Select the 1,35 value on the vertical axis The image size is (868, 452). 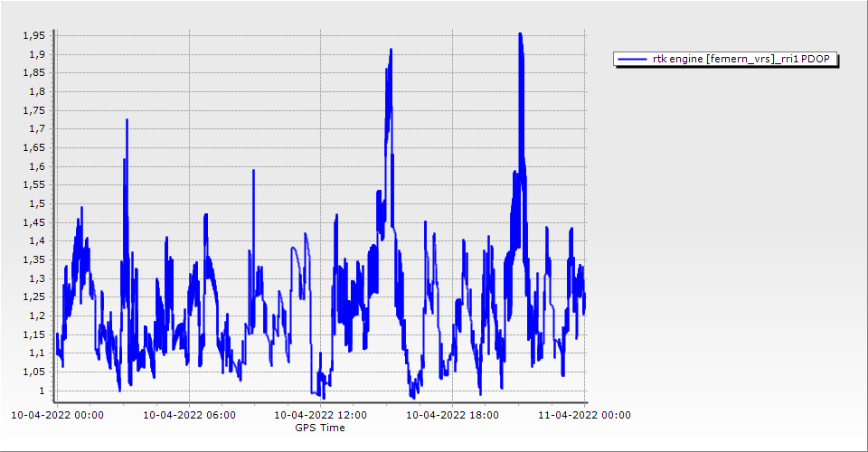tap(34, 259)
